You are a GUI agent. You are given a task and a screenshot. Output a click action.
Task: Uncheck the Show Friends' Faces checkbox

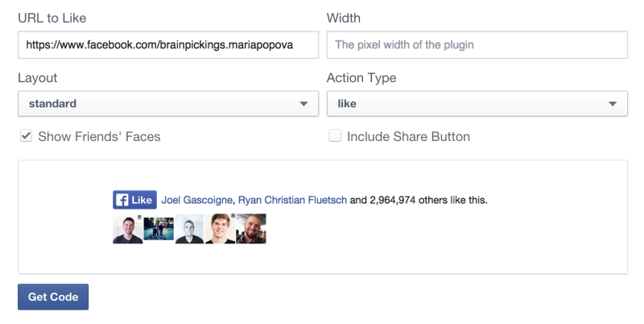[x=27, y=135]
